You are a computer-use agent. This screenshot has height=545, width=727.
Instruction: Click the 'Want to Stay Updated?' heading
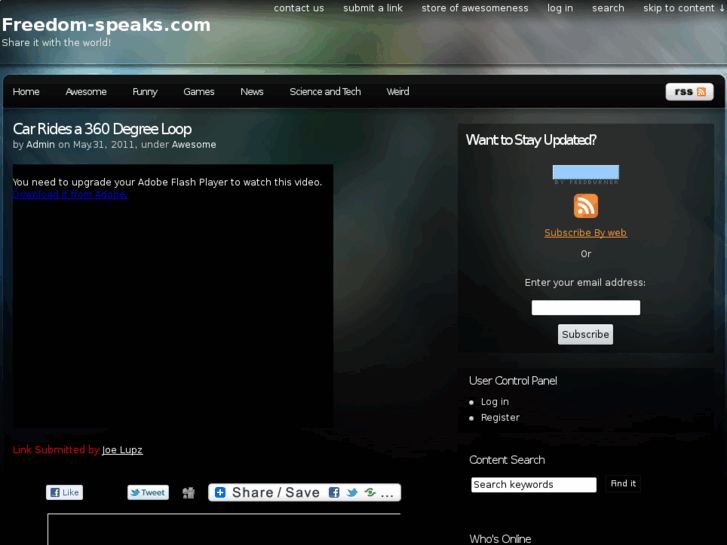coord(531,140)
